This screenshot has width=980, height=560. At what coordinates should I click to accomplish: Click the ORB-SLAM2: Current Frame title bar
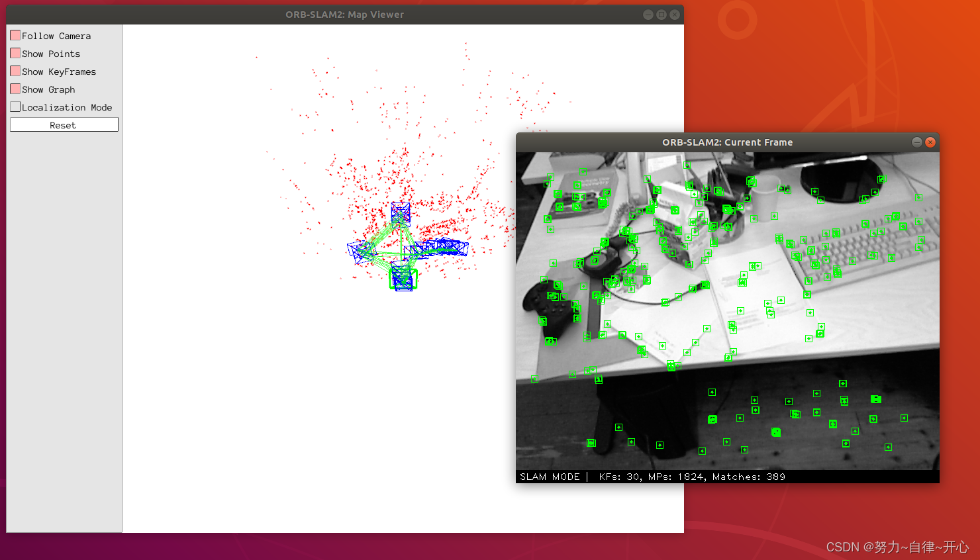tap(727, 142)
